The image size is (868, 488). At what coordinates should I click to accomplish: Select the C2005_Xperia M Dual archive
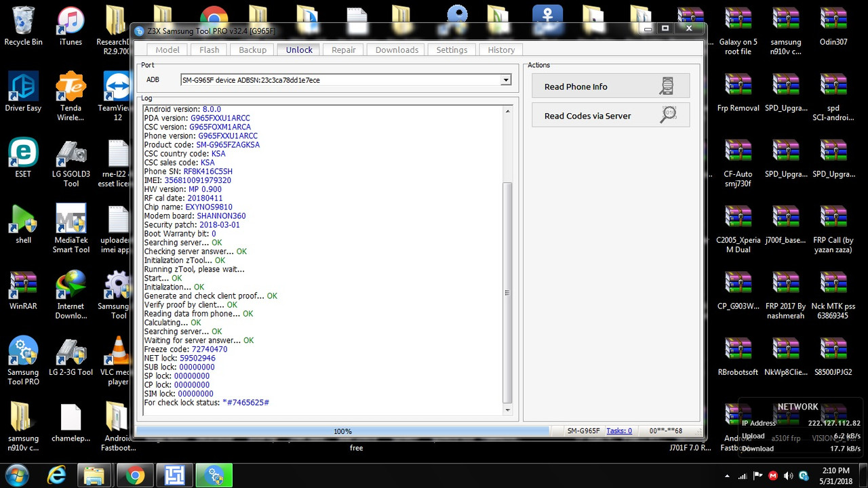click(738, 229)
